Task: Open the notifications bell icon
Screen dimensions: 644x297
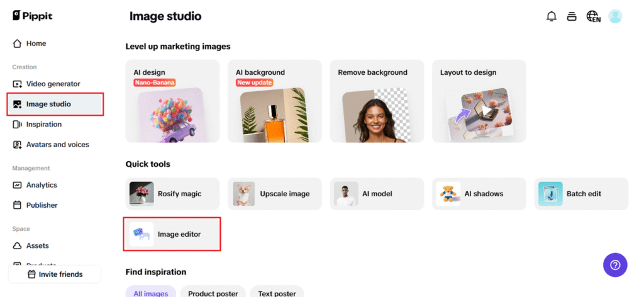Action: (x=552, y=16)
